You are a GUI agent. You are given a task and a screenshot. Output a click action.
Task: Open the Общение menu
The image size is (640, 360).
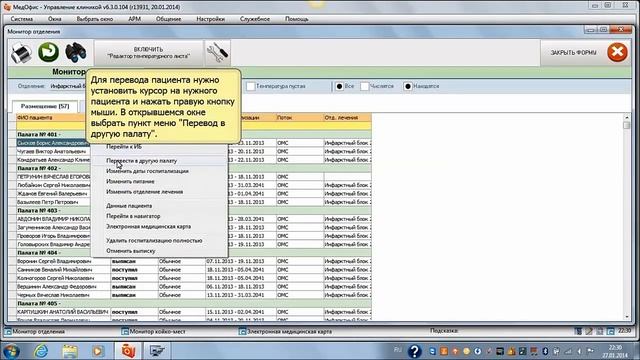pos(168,19)
